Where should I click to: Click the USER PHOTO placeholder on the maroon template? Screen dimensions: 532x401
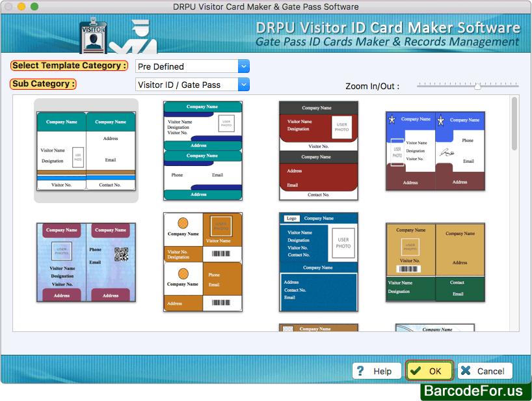click(341, 128)
